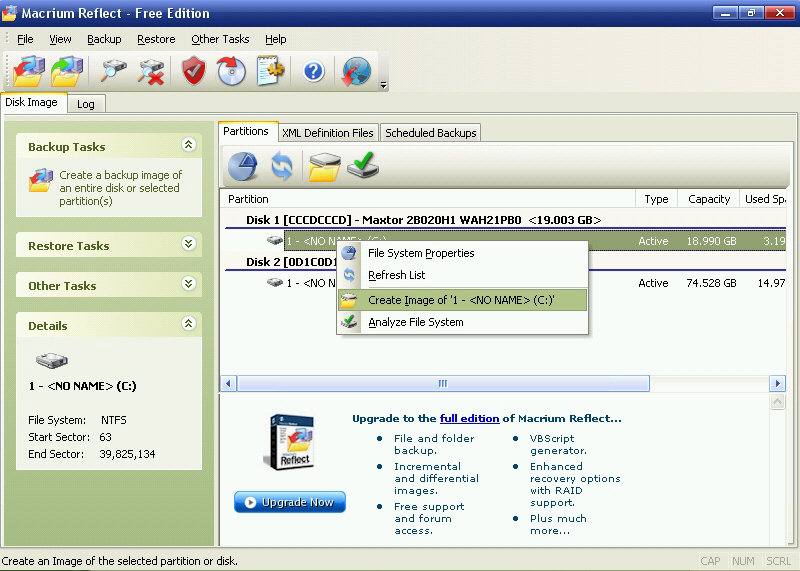Select the Partitions tab
The image size is (800, 571).
click(x=247, y=132)
